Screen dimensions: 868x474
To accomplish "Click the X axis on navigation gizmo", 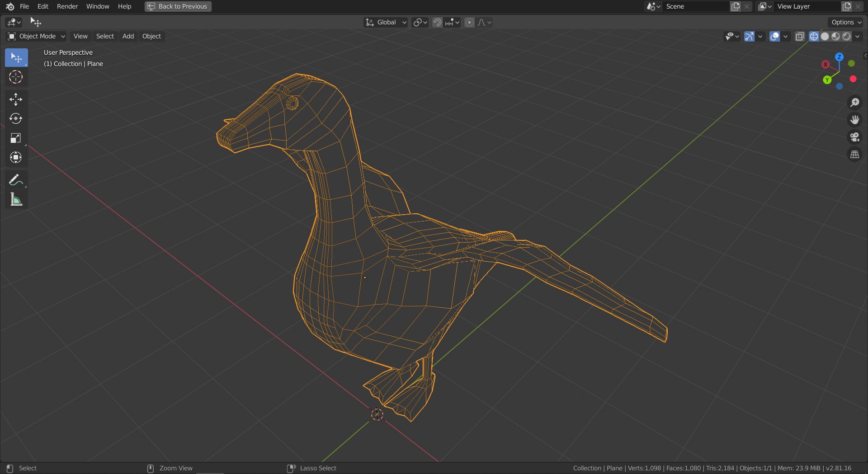I will tap(826, 65).
